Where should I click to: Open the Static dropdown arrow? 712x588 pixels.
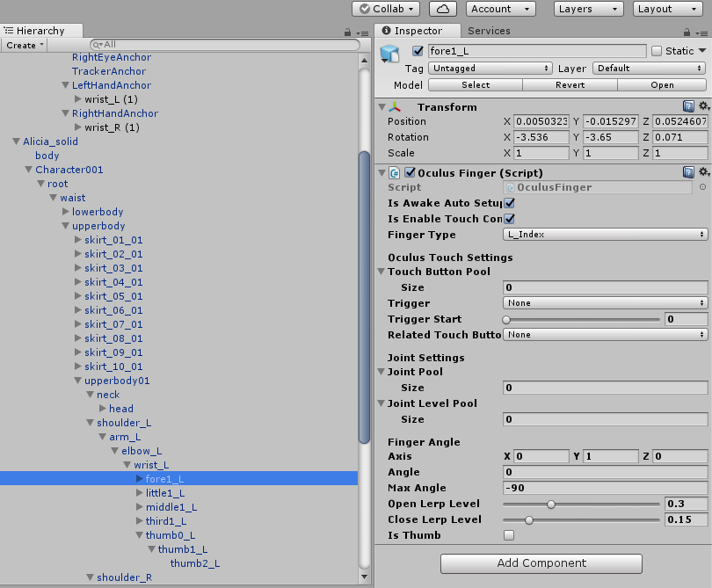coord(702,50)
